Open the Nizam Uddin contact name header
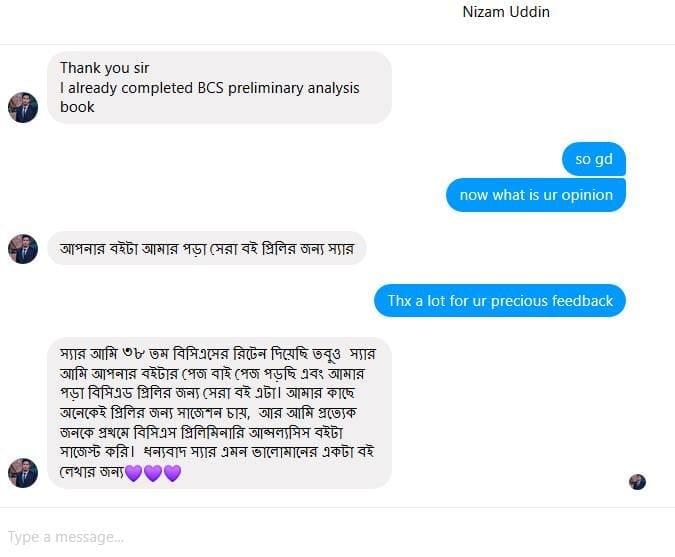The image size is (675, 557). 506,12
